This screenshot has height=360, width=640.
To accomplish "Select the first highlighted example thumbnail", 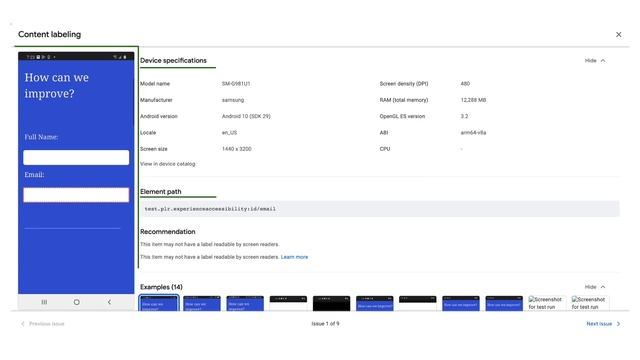I will coord(159,303).
